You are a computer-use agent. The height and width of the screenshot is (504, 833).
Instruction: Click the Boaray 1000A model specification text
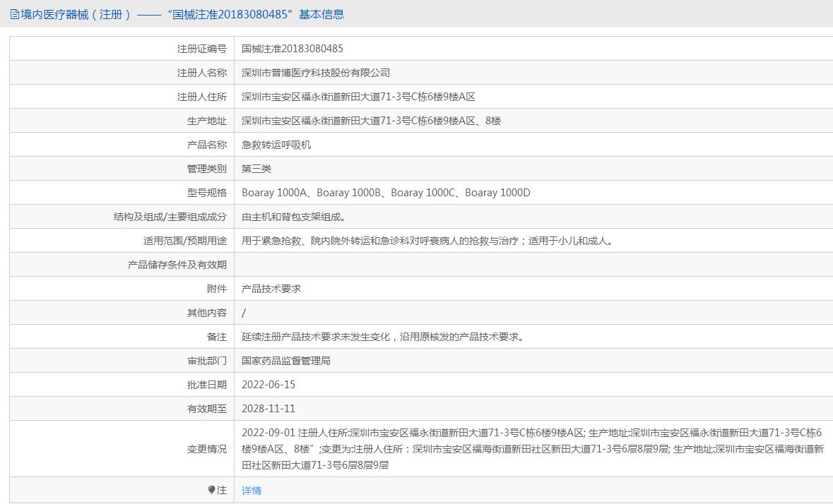tap(275, 193)
